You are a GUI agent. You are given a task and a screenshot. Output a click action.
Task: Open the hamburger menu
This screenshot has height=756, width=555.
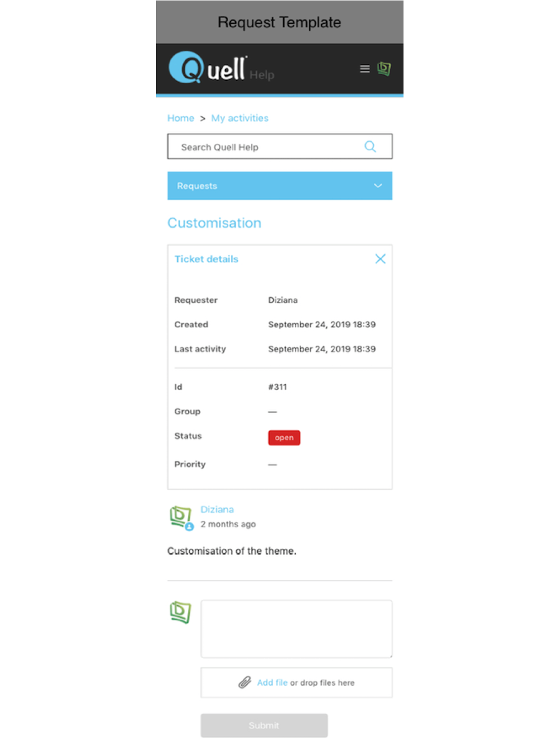[x=364, y=69]
